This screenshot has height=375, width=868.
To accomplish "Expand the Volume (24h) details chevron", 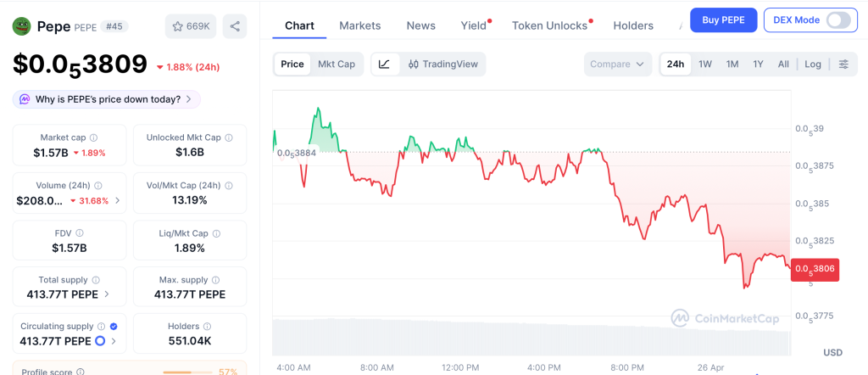I will point(117,201).
